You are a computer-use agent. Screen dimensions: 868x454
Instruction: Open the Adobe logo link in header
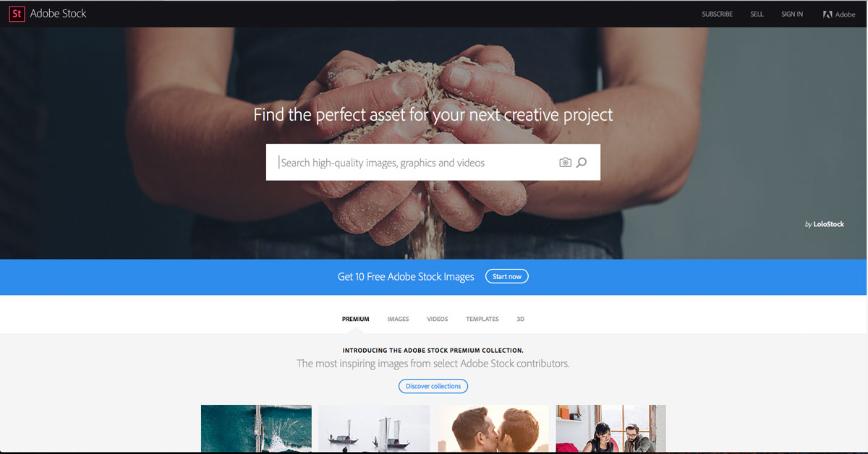point(839,14)
